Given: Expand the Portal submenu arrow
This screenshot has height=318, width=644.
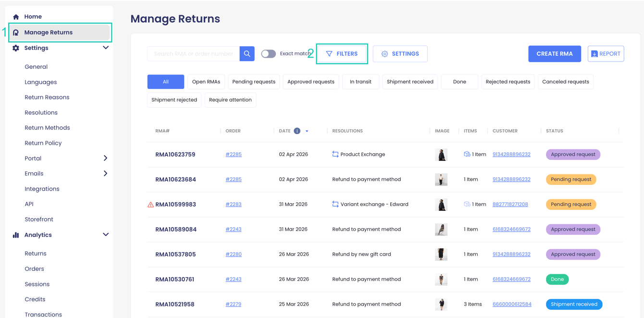Looking at the screenshot, I should point(105,158).
